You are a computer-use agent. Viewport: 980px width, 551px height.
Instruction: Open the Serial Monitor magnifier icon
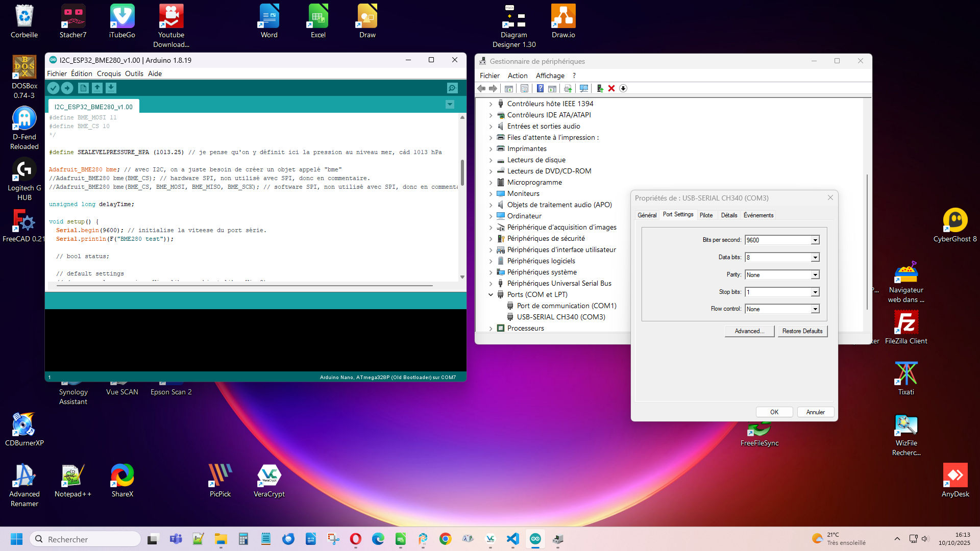coord(452,88)
